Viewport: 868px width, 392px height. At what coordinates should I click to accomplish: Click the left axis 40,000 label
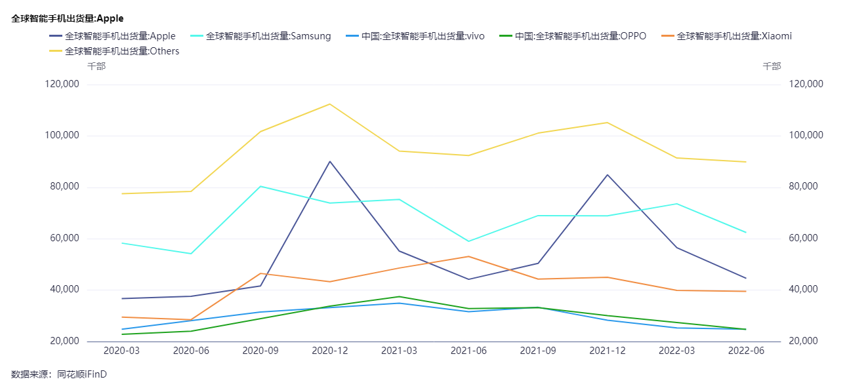64,290
